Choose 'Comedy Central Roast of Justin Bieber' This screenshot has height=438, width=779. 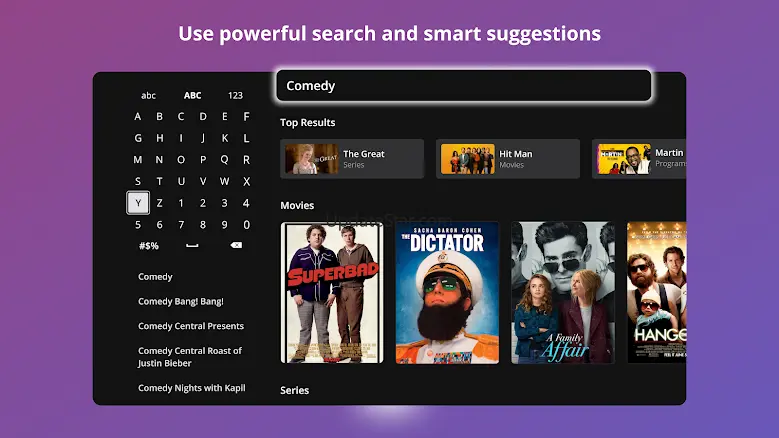[190, 357]
